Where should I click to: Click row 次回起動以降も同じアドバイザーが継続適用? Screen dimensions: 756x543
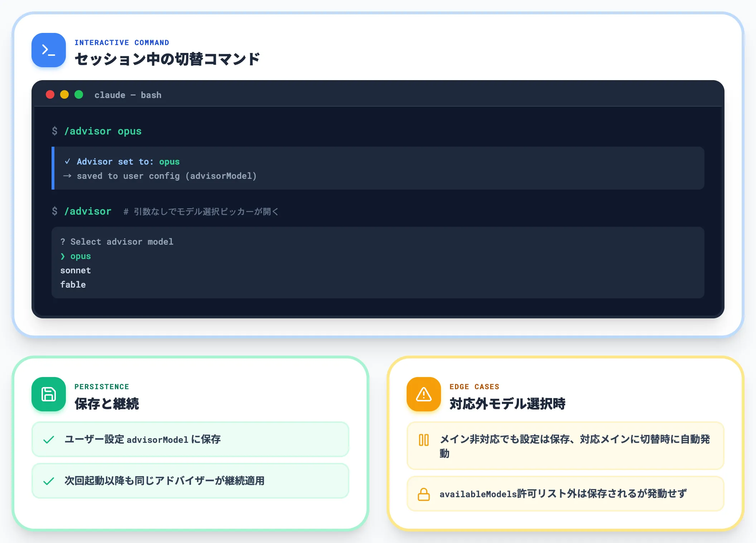point(190,481)
